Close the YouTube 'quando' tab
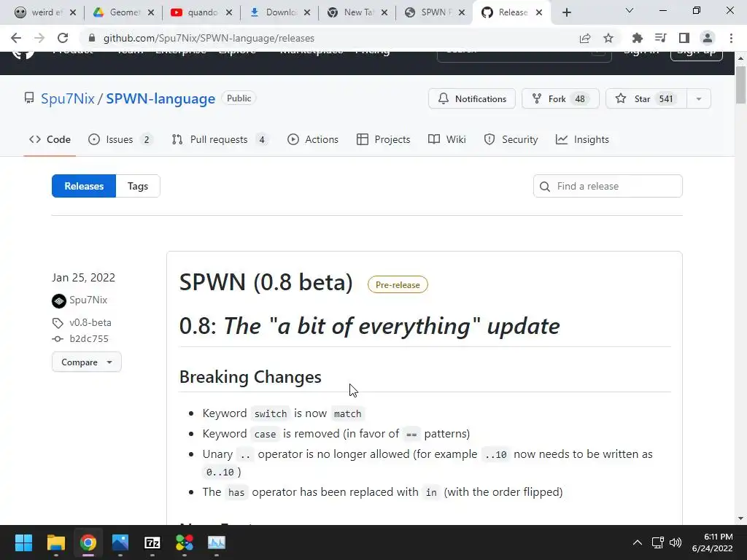This screenshot has width=747, height=560. [x=229, y=12]
